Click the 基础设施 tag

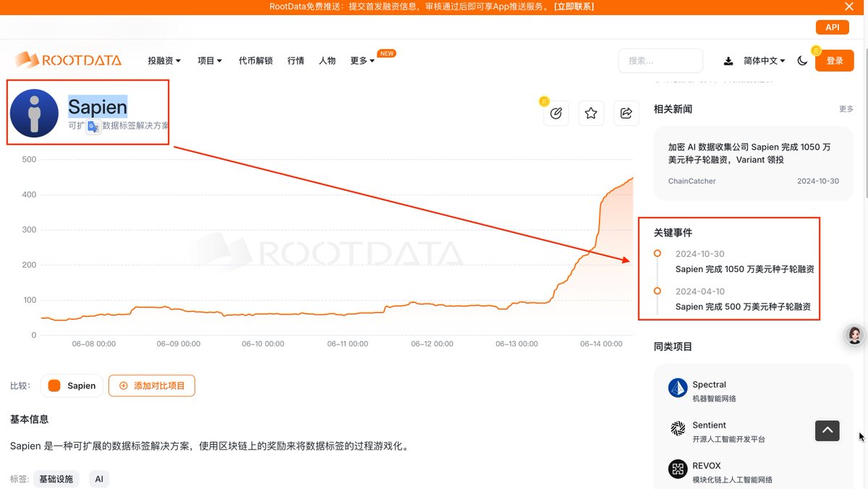(x=56, y=479)
